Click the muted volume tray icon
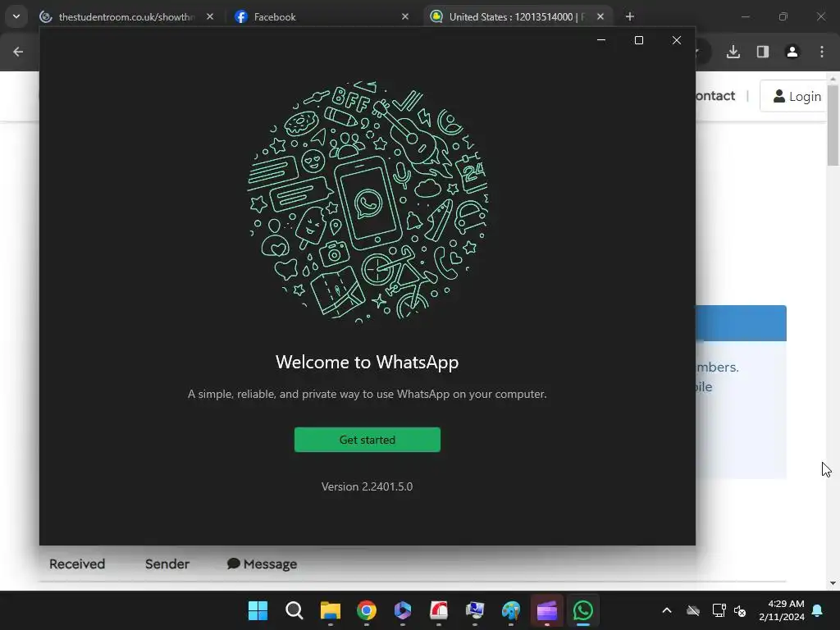 pos(741,610)
